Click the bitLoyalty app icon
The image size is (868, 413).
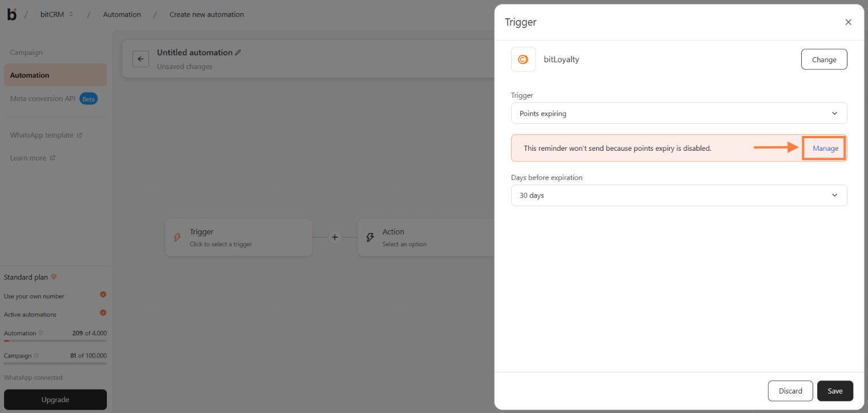523,59
